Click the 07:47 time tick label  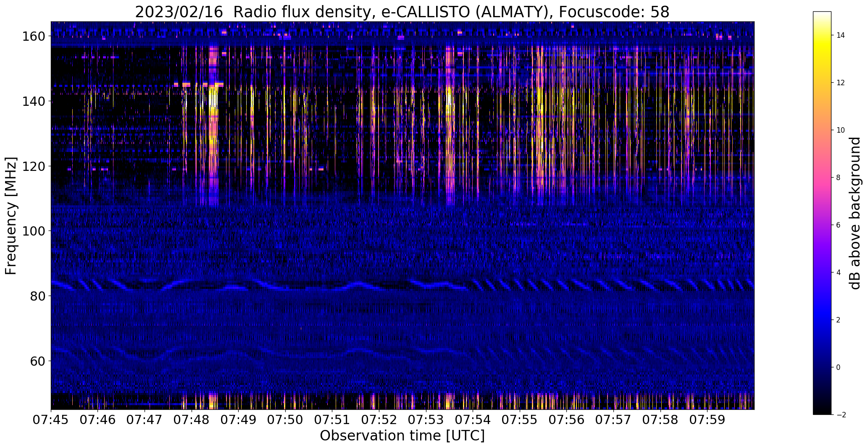(x=145, y=419)
